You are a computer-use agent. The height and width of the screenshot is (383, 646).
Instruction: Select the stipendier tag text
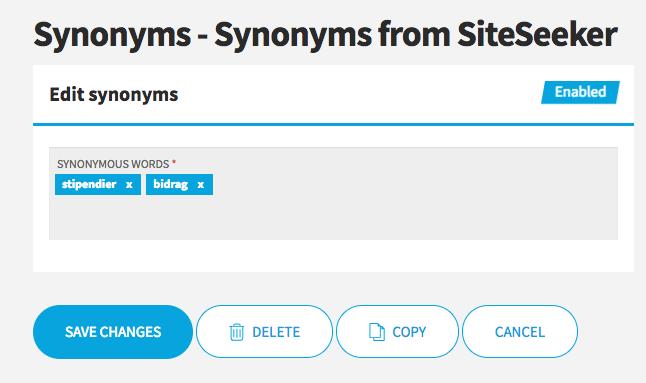pos(89,184)
